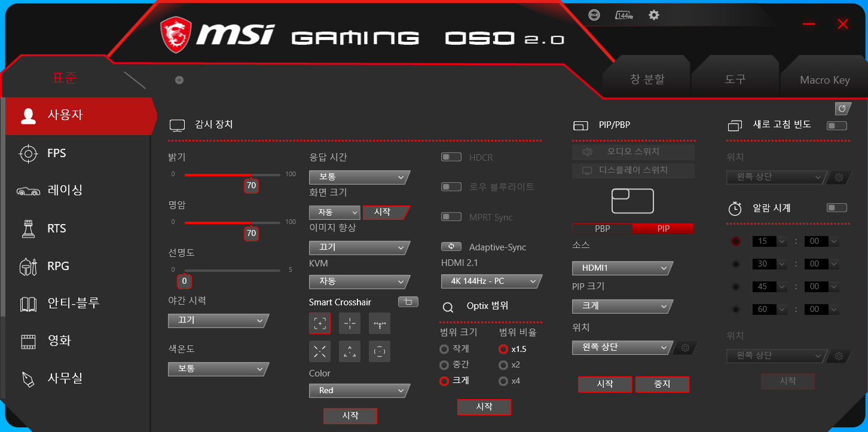Switch on the 알람 시계 toggle
This screenshot has width=868, height=432.
(x=837, y=208)
